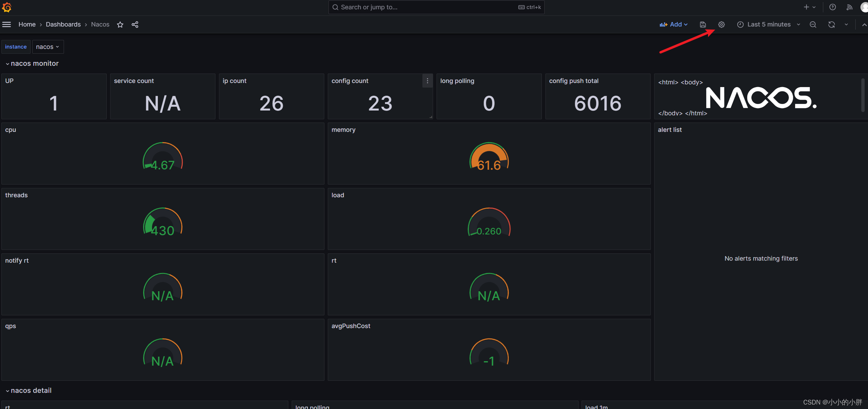Go to the Home breadcrumb
The height and width of the screenshot is (409, 868).
[27, 24]
